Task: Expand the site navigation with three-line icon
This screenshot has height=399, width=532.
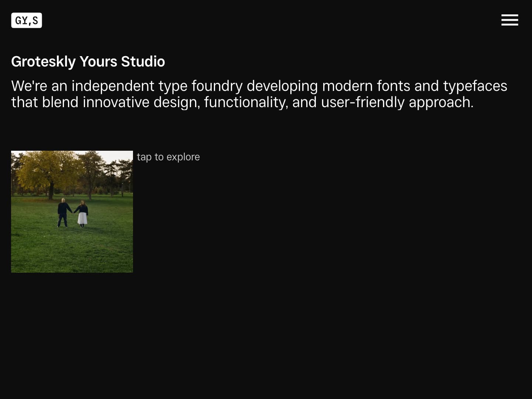Action: (509, 20)
